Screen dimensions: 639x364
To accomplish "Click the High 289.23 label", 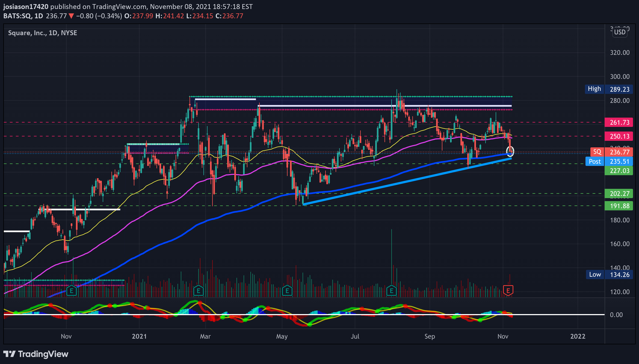I will tap(609, 89).
